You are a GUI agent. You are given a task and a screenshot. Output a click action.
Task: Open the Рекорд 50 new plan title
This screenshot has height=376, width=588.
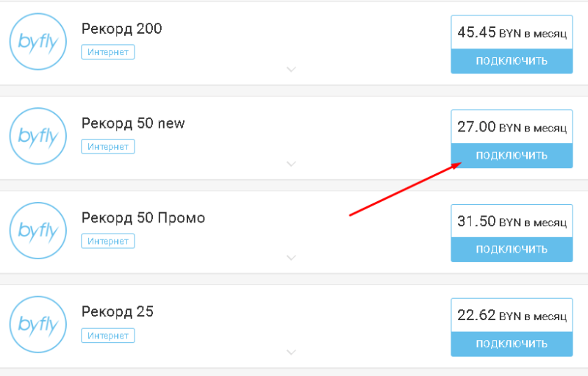pos(133,123)
